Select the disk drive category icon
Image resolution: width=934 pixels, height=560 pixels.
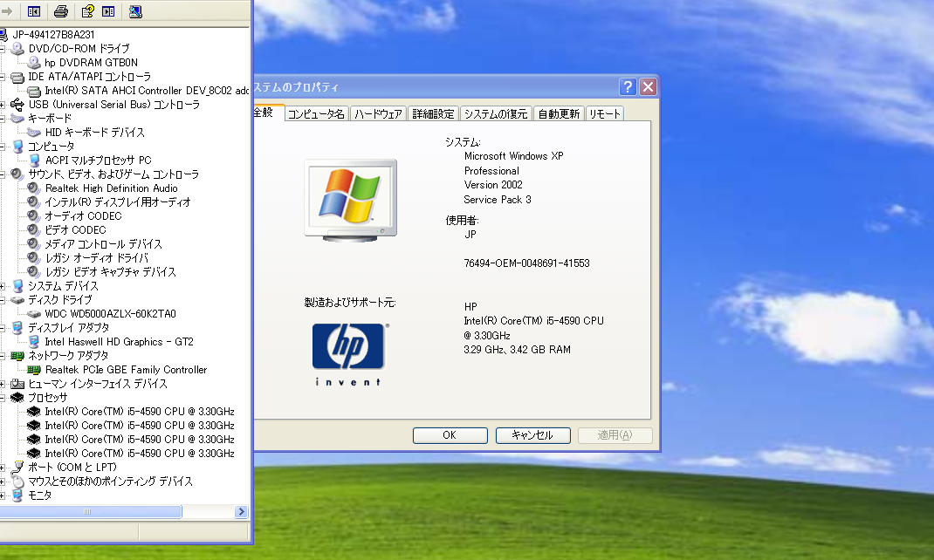pos(17,300)
